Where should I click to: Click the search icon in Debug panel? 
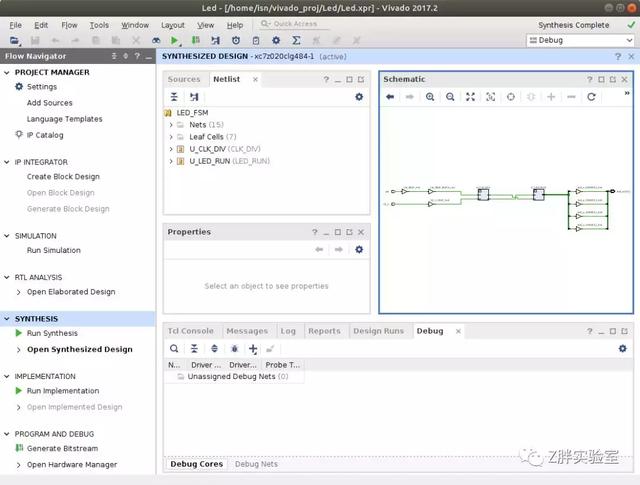pyautogui.click(x=174, y=349)
